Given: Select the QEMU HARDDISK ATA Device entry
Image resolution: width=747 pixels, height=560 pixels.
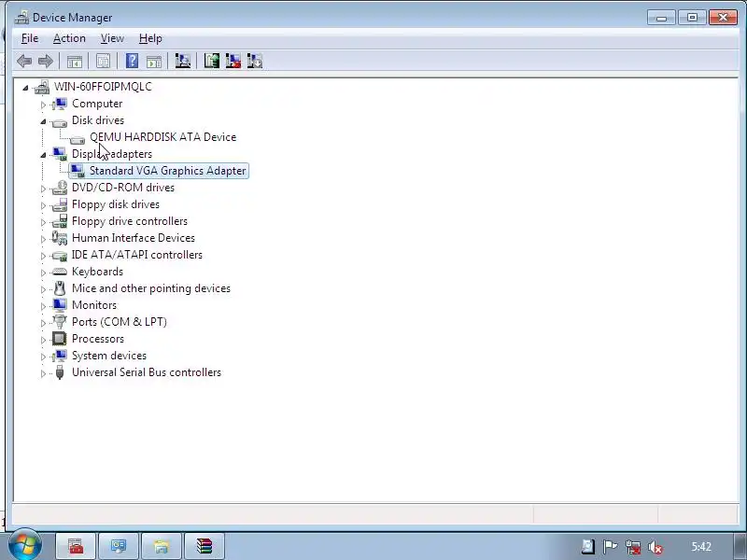Looking at the screenshot, I should (162, 137).
